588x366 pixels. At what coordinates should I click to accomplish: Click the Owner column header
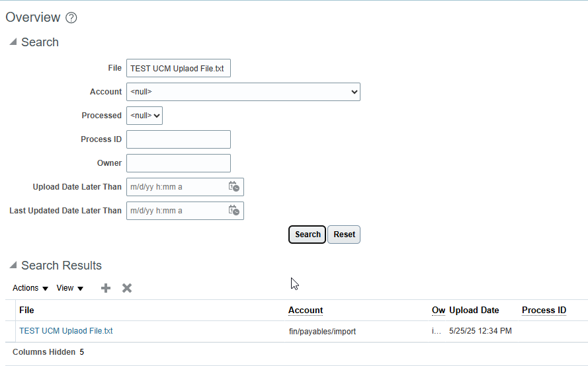click(439, 311)
